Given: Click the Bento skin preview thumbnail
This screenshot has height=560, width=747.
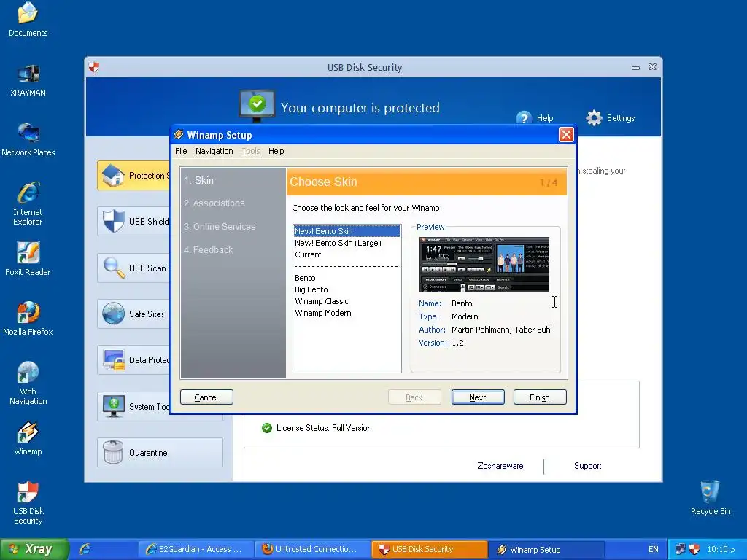Looking at the screenshot, I should [x=484, y=264].
